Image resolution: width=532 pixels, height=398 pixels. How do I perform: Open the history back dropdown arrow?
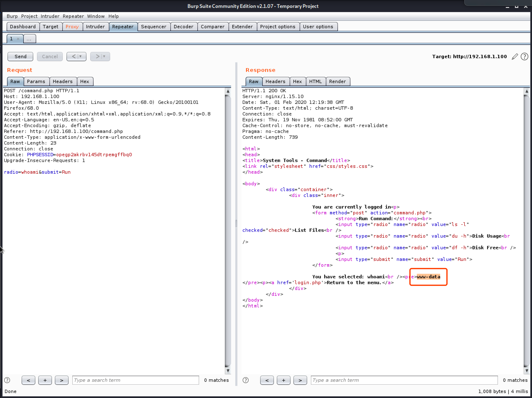[81, 57]
